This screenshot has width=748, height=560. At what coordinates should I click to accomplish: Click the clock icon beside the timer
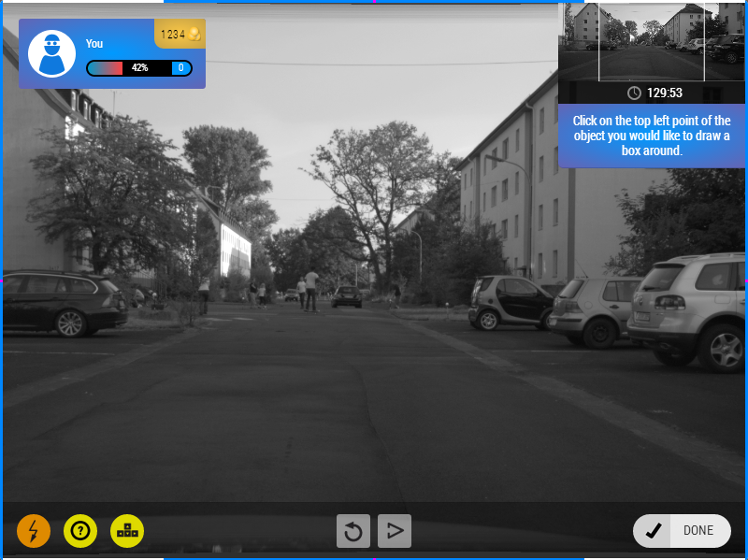point(634,93)
